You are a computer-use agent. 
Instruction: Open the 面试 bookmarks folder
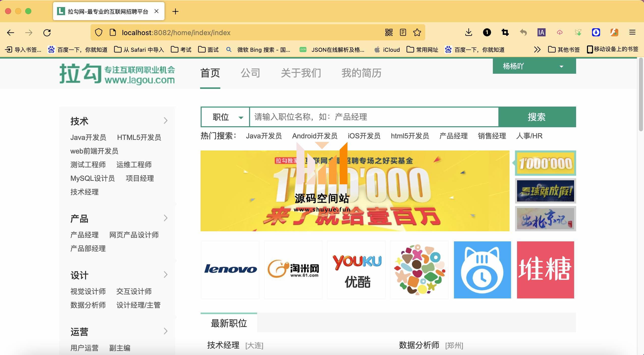coord(208,49)
